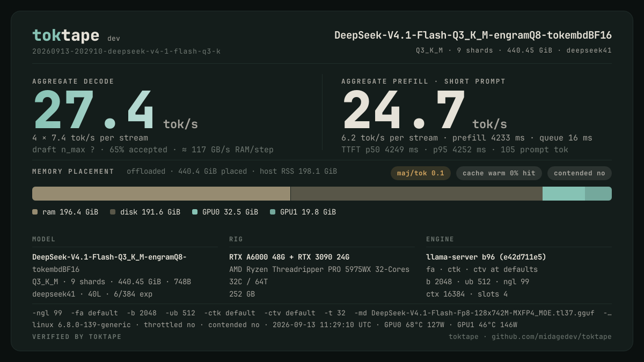Click the deepseek41 · 40L · 6/384 exp line
Image resolution: width=644 pixels, height=362 pixels.
92,294
